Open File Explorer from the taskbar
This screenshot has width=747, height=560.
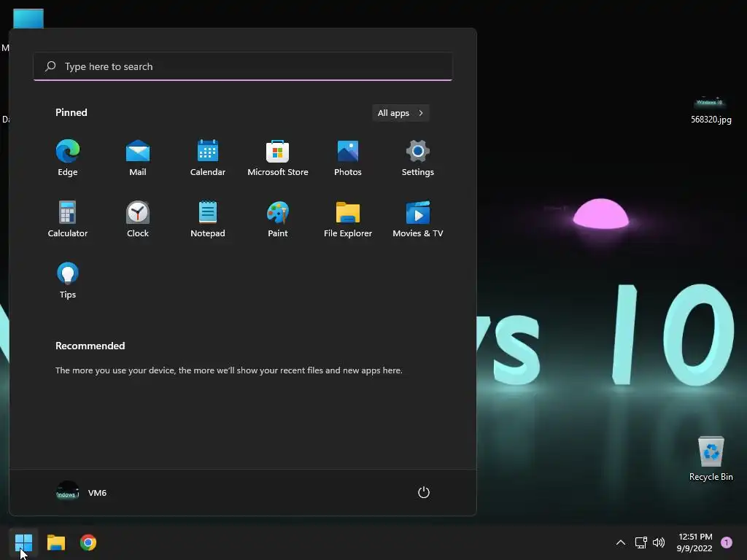55,542
